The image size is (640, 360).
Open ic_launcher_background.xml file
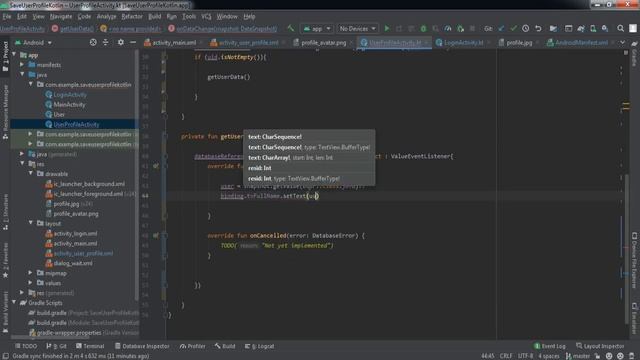click(89, 184)
